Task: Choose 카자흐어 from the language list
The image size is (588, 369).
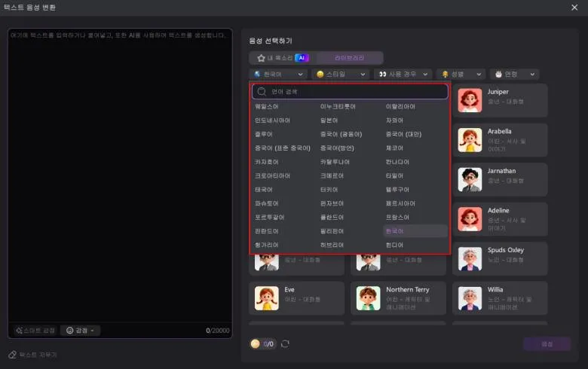Action: pyautogui.click(x=267, y=162)
